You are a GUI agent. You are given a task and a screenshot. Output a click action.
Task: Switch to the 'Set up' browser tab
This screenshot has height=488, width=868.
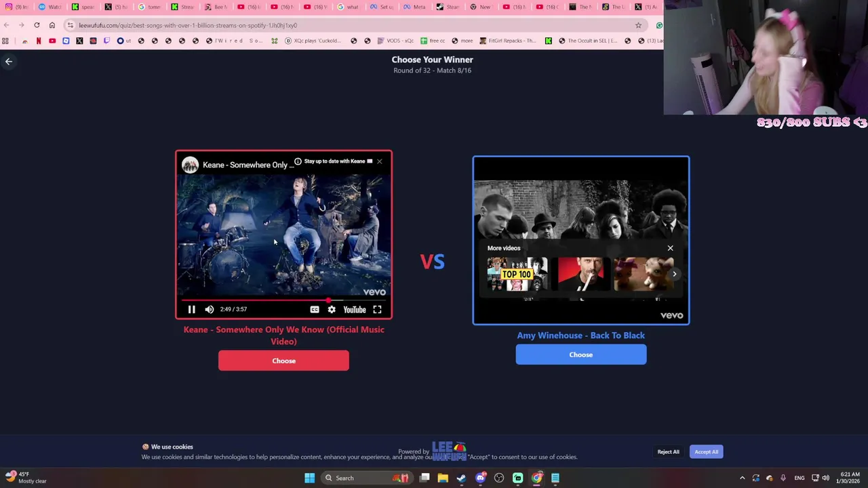click(x=382, y=7)
